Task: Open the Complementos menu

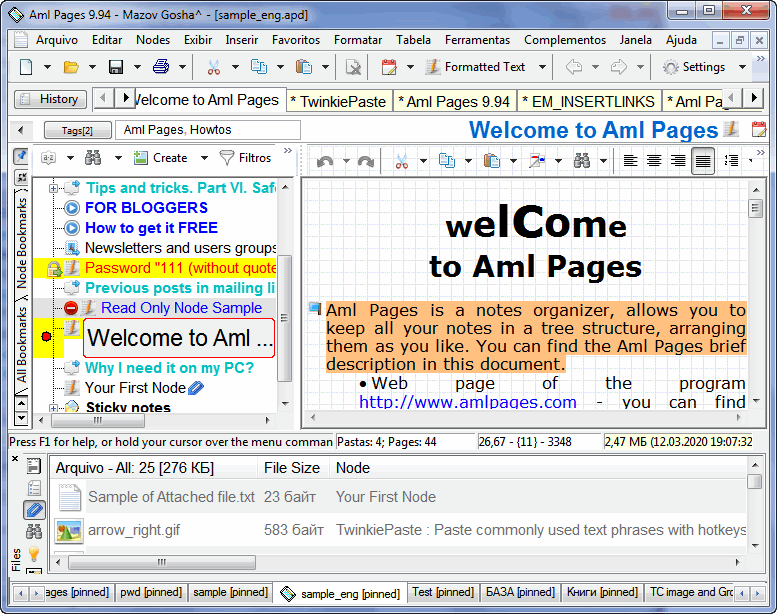Action: [565, 40]
